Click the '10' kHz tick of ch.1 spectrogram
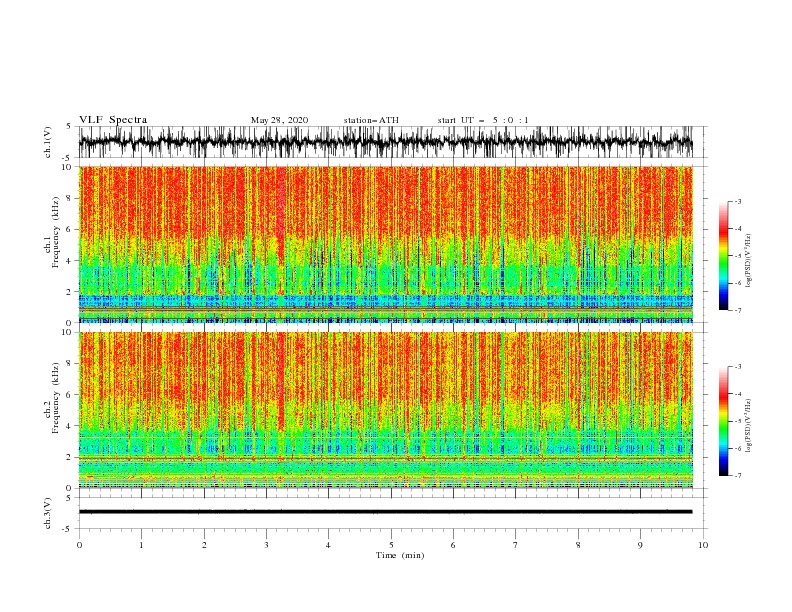 [x=68, y=167]
